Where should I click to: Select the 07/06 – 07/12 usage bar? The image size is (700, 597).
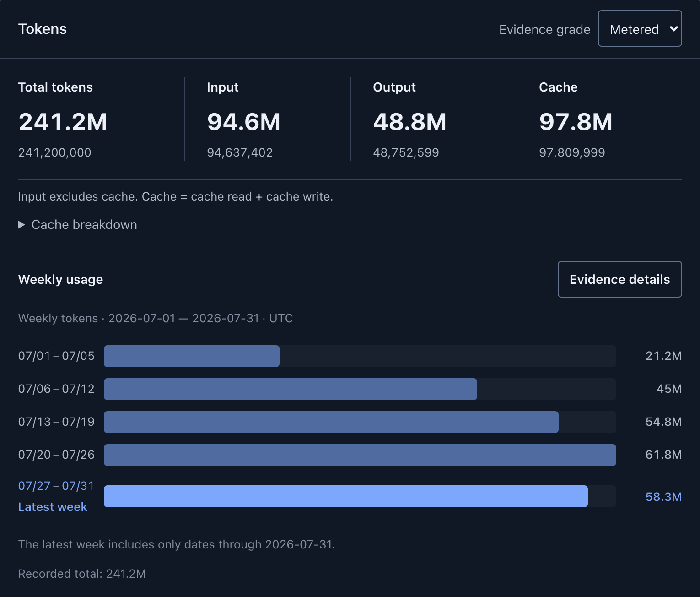(291, 389)
